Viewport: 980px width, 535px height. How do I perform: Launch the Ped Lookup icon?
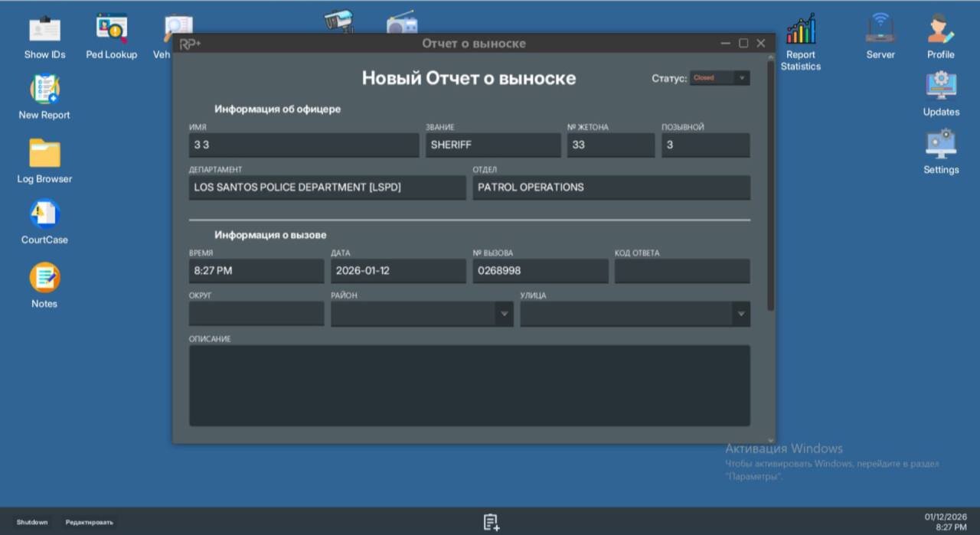[112, 31]
